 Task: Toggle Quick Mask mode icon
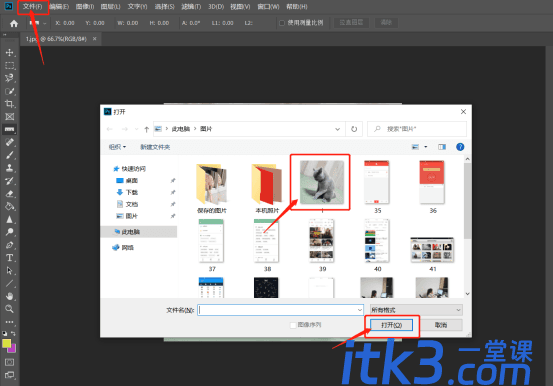click(10, 362)
